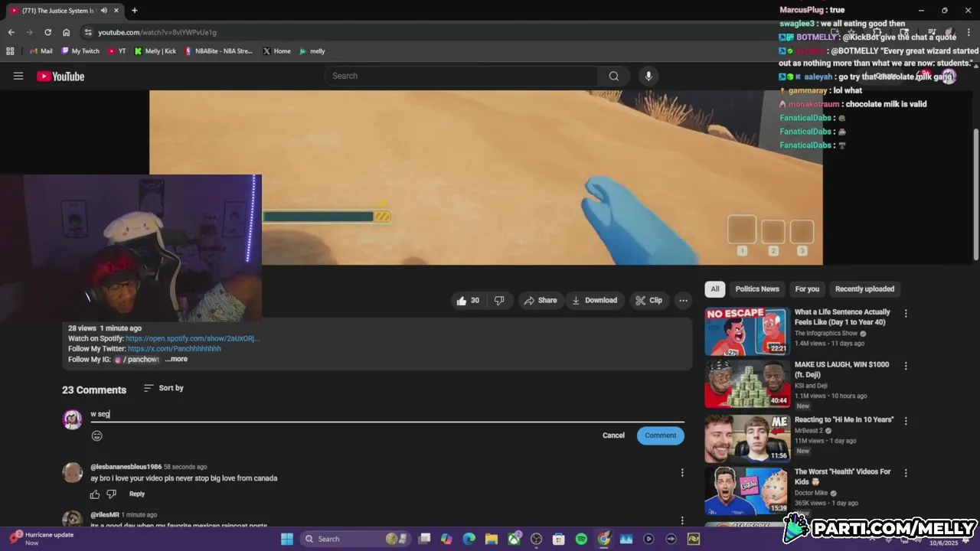Viewport: 980px width, 551px height.
Task: Open the YouTube hamburger guide menu
Action: coord(18,76)
